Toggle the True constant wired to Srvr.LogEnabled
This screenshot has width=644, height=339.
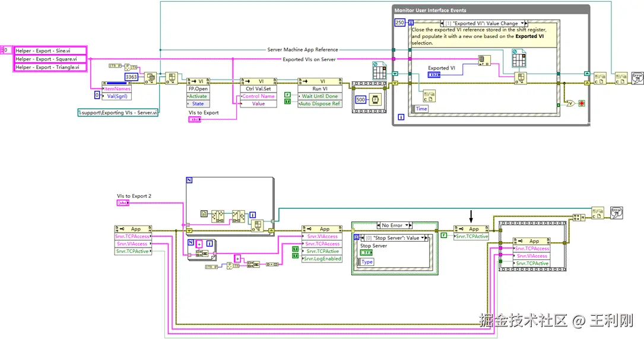296,256
